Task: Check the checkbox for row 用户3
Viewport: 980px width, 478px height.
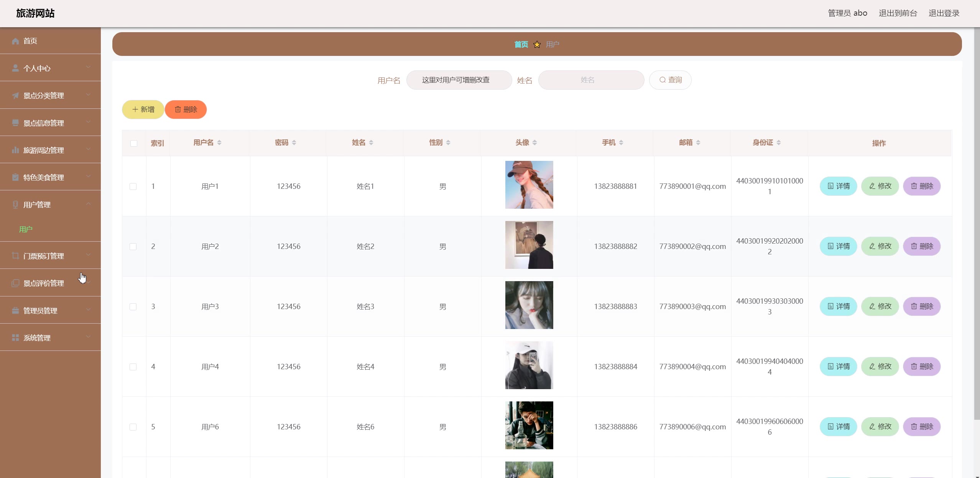Action: [x=133, y=307]
